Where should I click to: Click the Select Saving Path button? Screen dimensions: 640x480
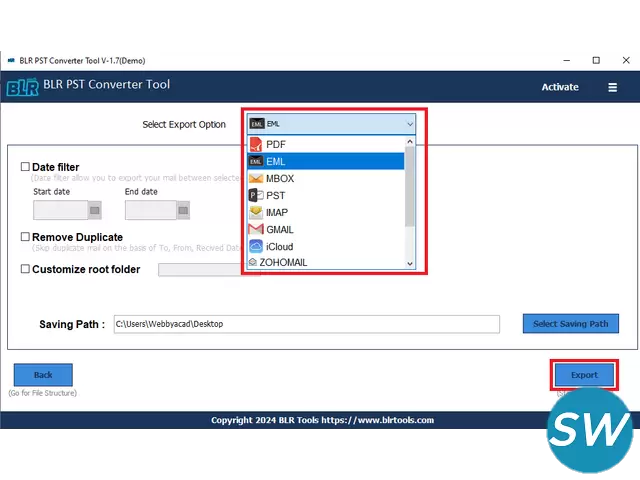pos(570,324)
